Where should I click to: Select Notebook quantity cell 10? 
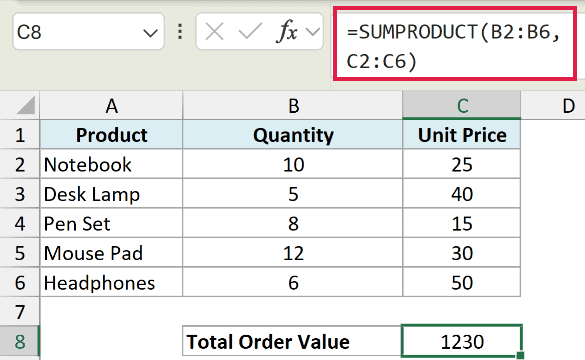293,164
